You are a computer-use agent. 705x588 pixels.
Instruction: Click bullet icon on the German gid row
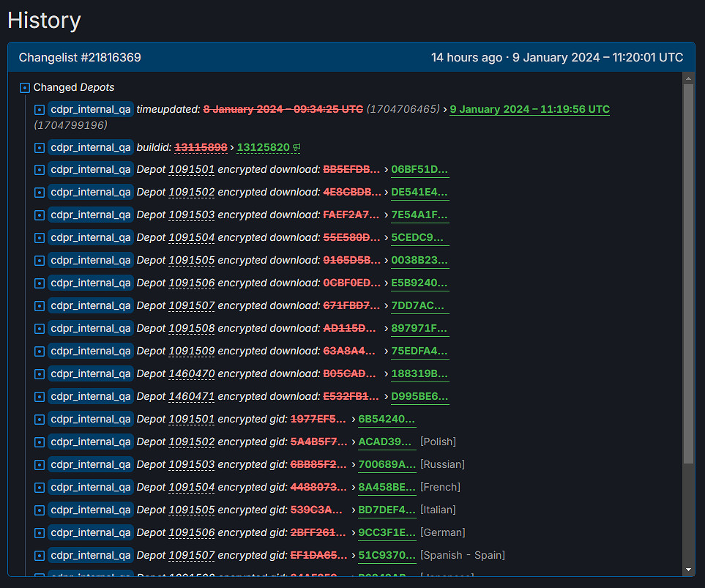[x=40, y=533]
